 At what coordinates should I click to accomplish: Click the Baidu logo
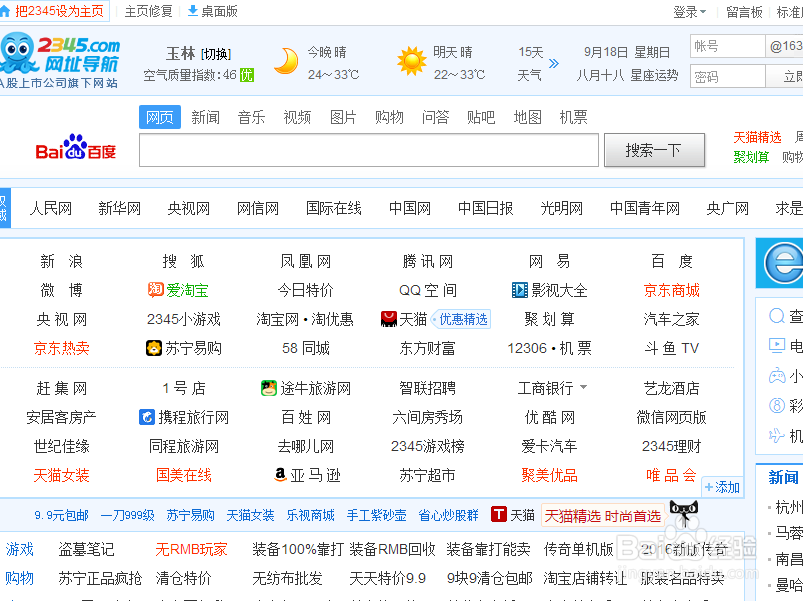(x=76, y=147)
